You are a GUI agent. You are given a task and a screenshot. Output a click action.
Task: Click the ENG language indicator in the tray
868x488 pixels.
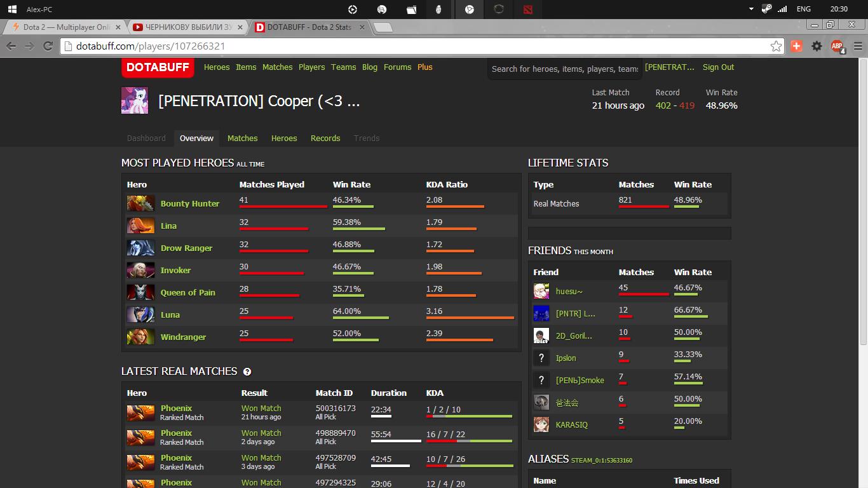pyautogui.click(x=804, y=9)
